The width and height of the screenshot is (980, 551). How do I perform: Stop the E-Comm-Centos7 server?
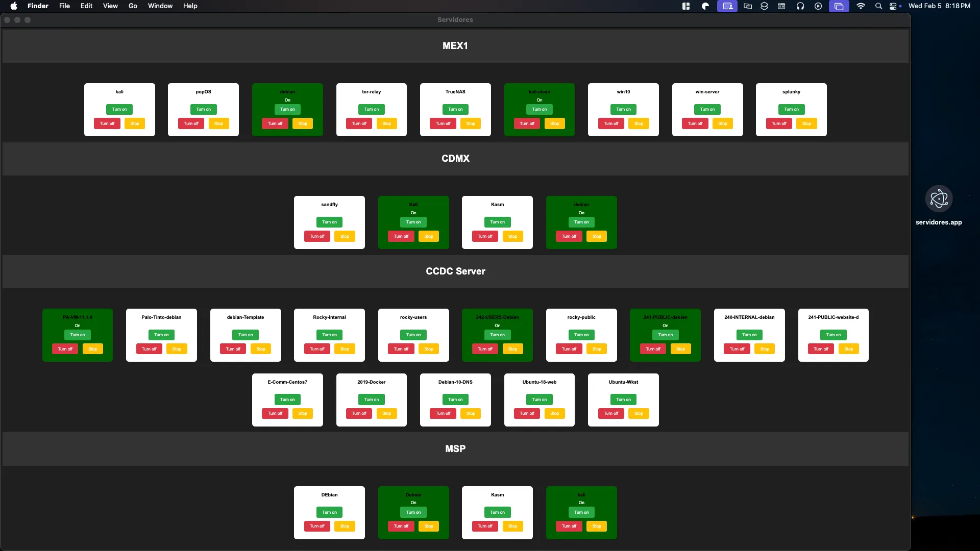point(303,413)
